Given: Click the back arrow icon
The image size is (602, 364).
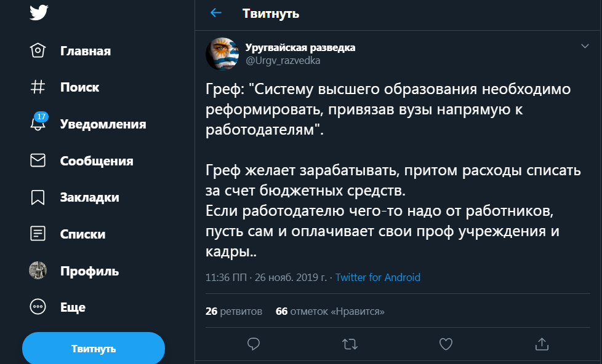Looking at the screenshot, I should (215, 13).
